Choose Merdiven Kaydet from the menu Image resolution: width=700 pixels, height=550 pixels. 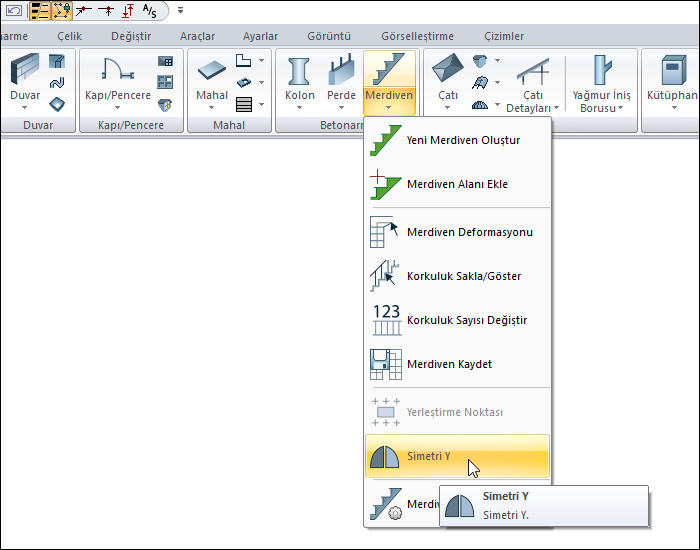pyautogui.click(x=449, y=364)
